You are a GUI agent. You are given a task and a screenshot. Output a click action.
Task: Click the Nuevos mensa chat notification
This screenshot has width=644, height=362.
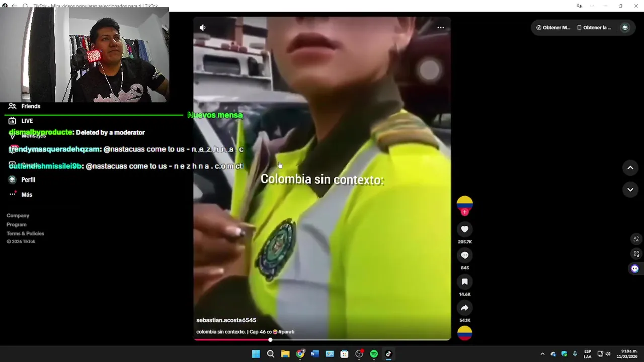point(215,115)
